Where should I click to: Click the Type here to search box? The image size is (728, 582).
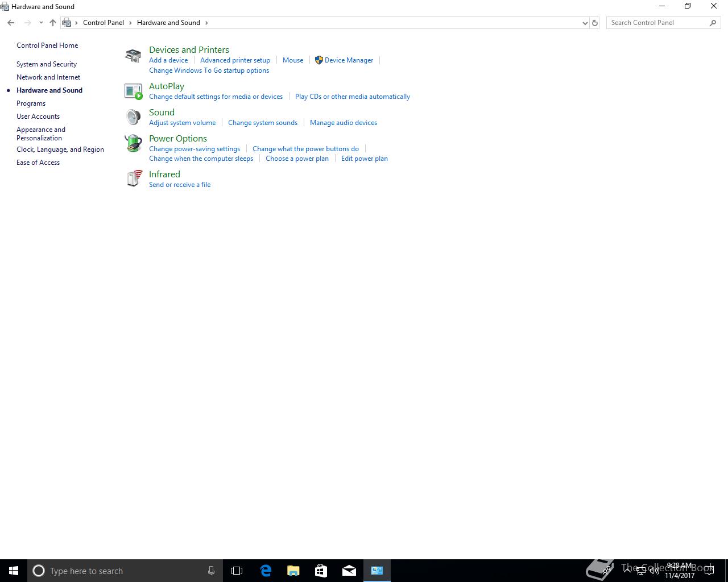click(x=125, y=571)
